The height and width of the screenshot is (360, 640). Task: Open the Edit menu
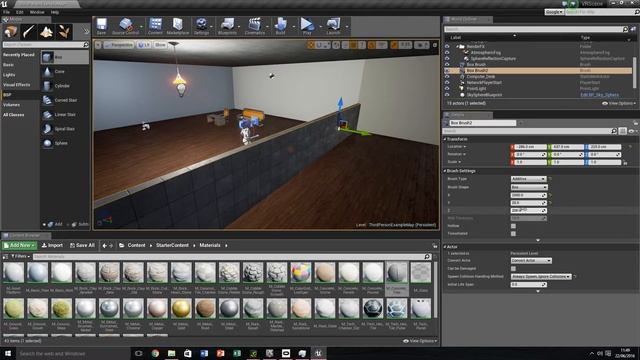coord(20,12)
